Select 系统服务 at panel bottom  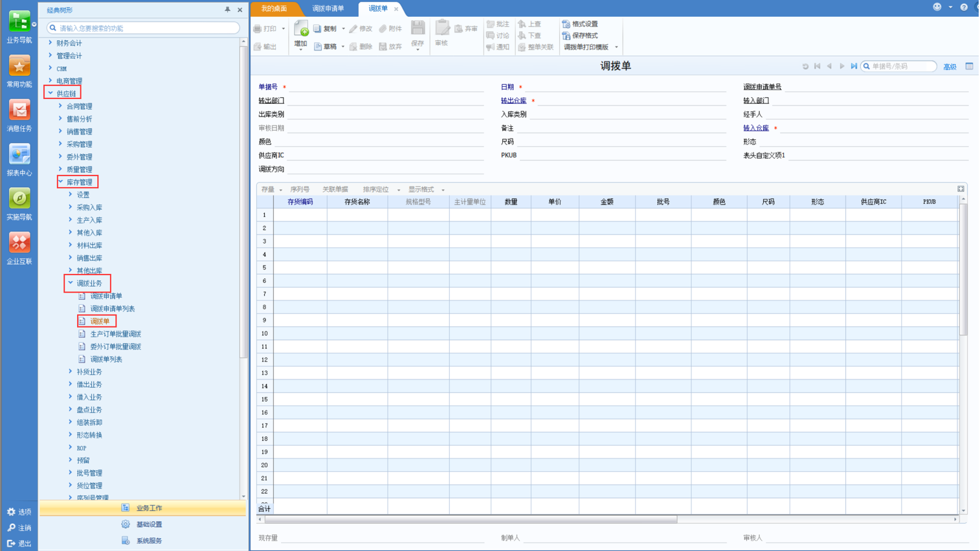pyautogui.click(x=143, y=541)
